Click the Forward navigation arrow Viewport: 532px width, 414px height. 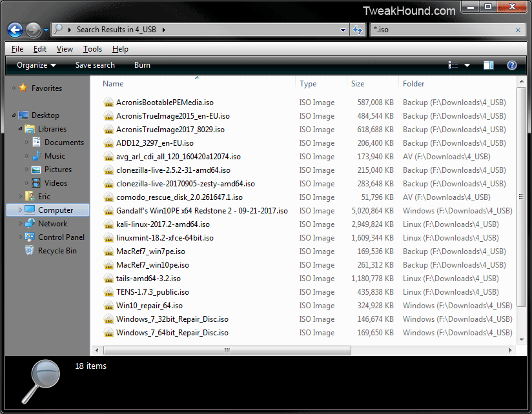pyautogui.click(x=34, y=30)
